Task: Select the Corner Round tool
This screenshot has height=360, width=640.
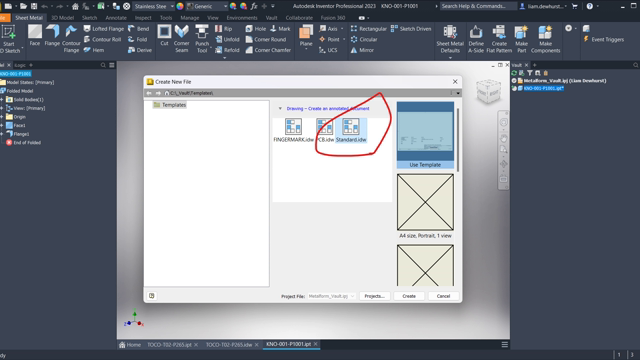Action: [266, 39]
